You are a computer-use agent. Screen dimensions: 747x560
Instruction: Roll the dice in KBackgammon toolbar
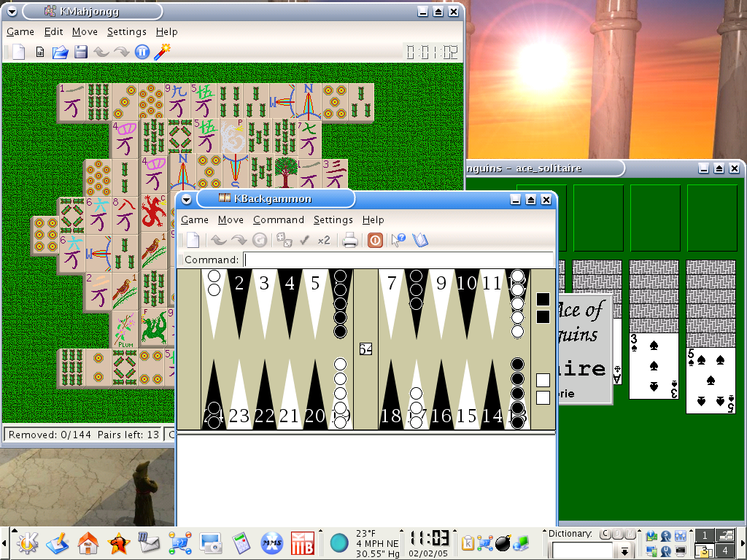click(x=284, y=240)
